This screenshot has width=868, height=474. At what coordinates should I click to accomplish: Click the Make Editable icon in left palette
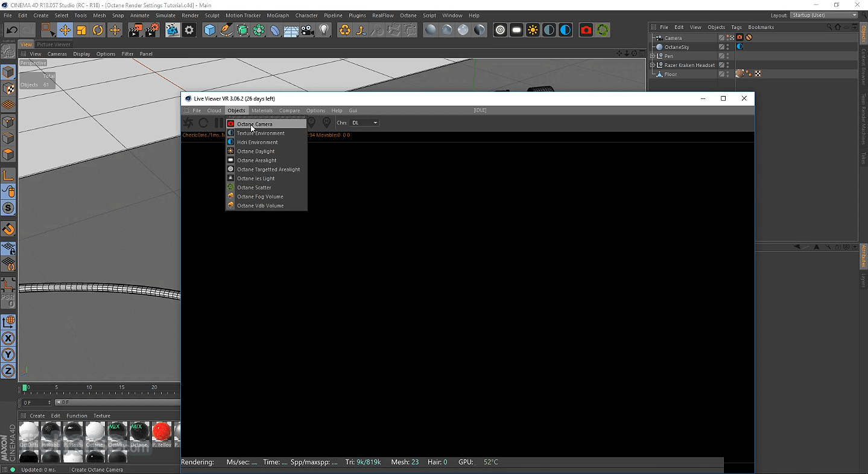pyautogui.click(x=8, y=53)
